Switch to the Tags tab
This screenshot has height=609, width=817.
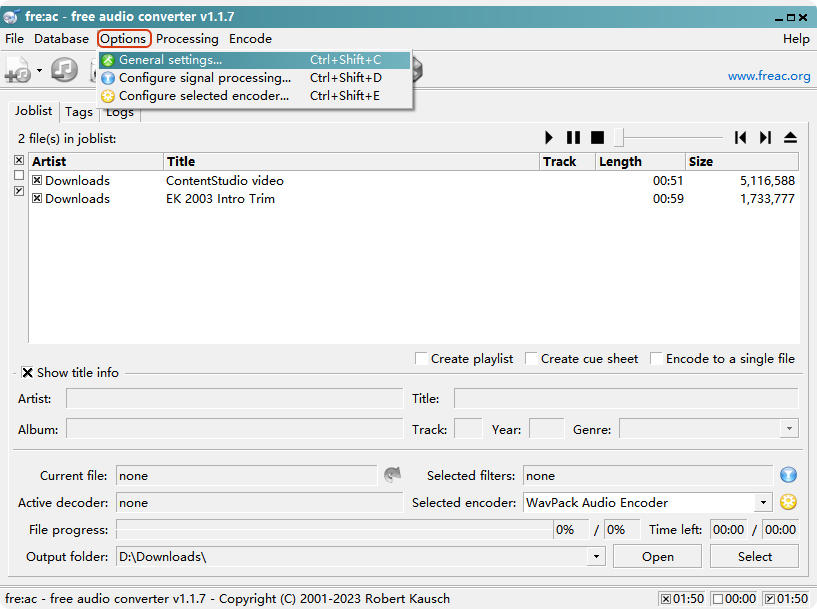[x=79, y=112]
